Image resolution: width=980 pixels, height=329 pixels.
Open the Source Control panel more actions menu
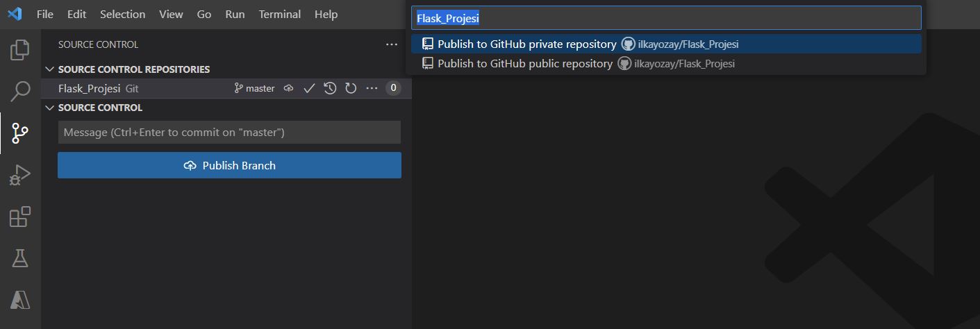click(x=392, y=44)
